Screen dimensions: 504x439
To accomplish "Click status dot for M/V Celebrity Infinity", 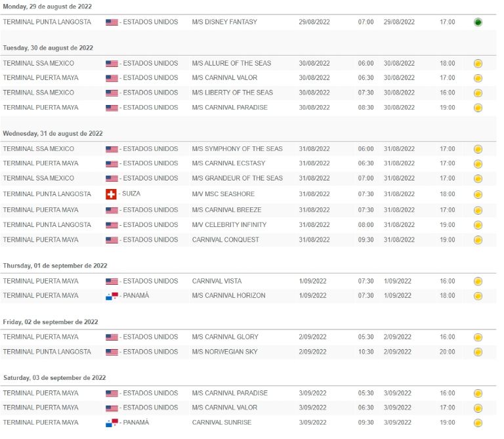I will 478,225.
